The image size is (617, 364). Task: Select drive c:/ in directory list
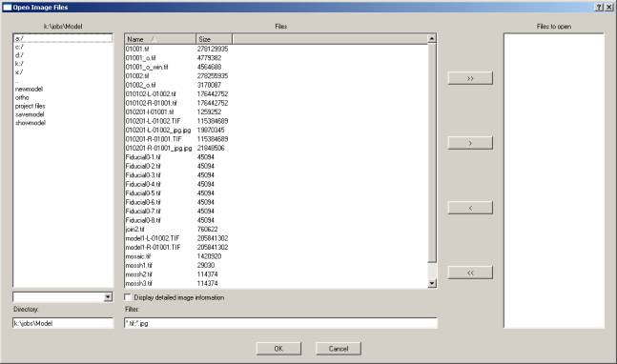(19, 47)
